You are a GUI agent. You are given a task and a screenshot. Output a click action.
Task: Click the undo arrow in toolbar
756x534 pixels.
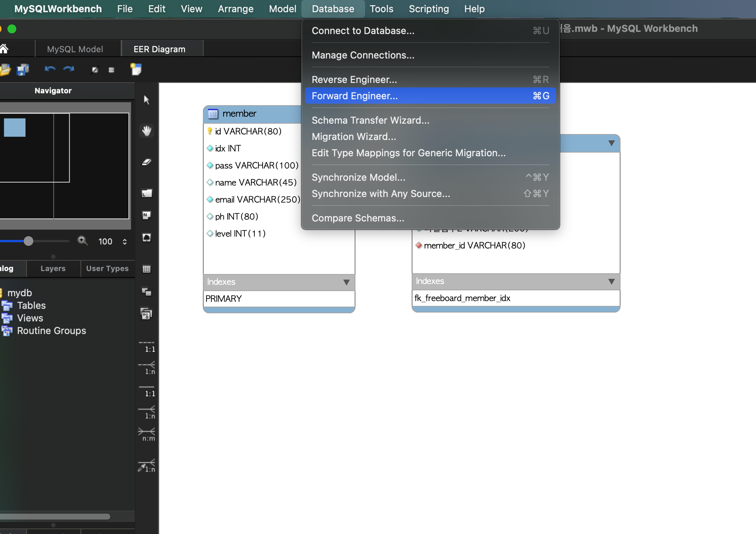click(50, 69)
